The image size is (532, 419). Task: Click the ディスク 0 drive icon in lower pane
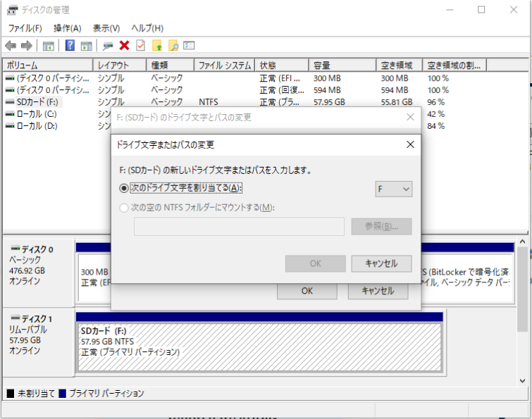tap(16, 249)
